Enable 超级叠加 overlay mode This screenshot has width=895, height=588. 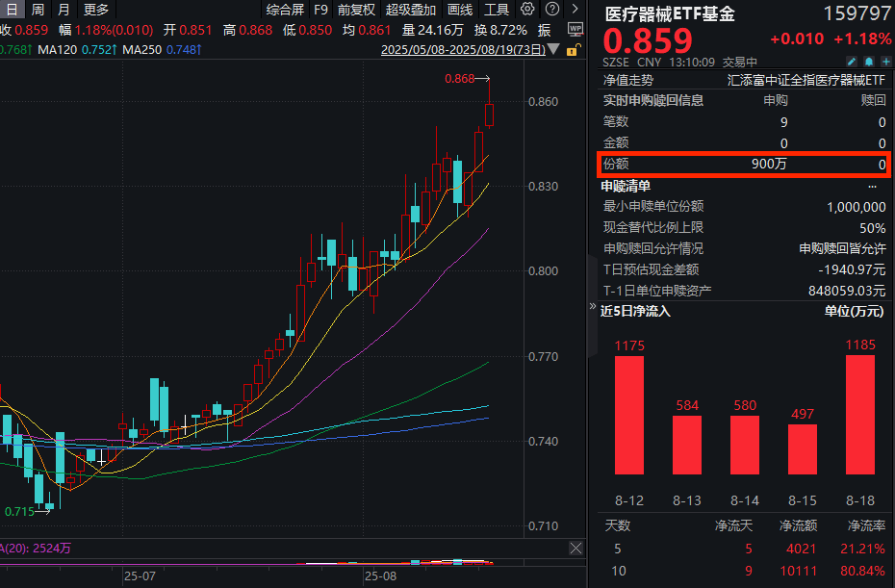(x=411, y=9)
